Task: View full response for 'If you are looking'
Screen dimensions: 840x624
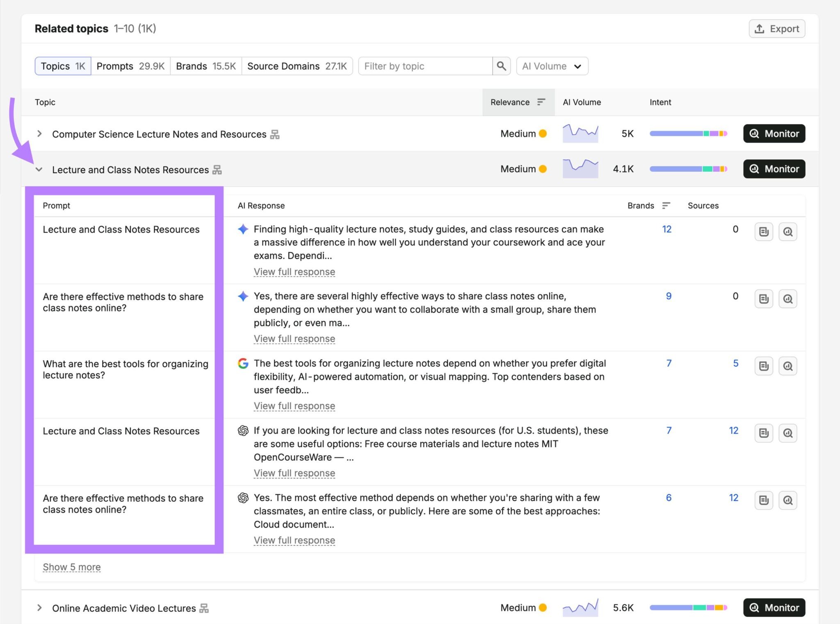Action: pyautogui.click(x=294, y=473)
